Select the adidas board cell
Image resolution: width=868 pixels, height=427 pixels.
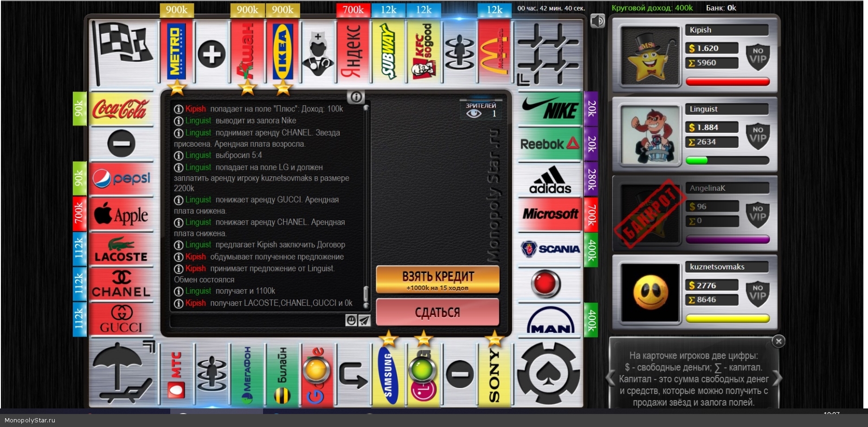[x=549, y=179]
